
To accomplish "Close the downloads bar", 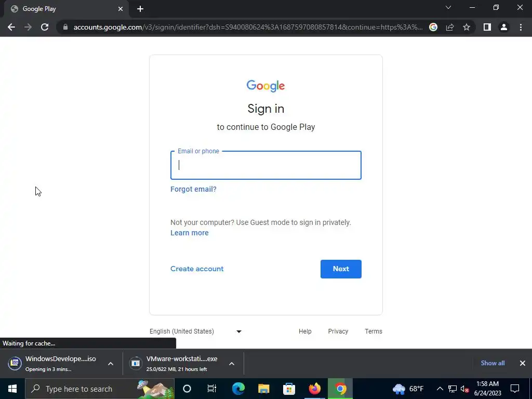I will (x=523, y=363).
